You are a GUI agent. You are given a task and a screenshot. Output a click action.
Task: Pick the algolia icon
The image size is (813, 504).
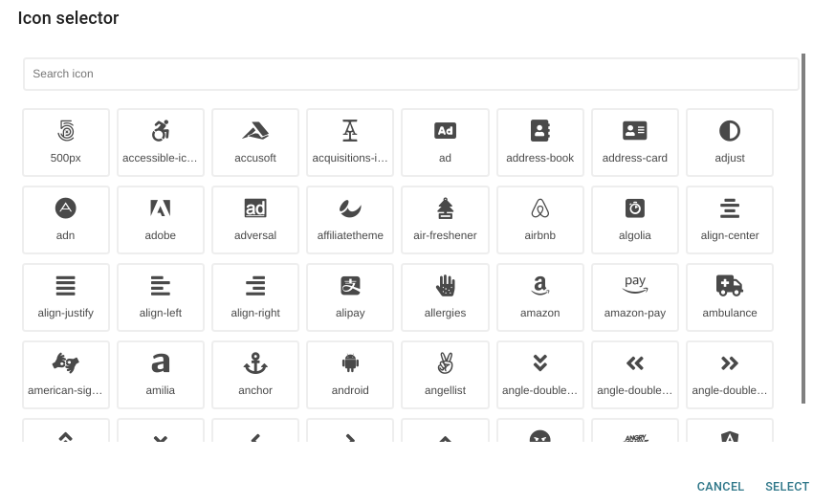point(635,220)
